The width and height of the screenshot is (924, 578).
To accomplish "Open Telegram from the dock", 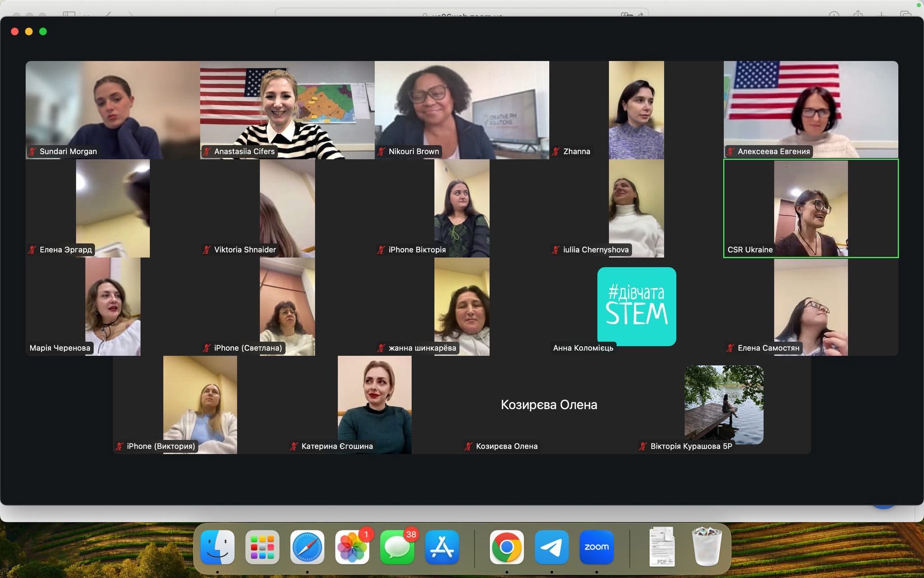I will tap(551, 547).
